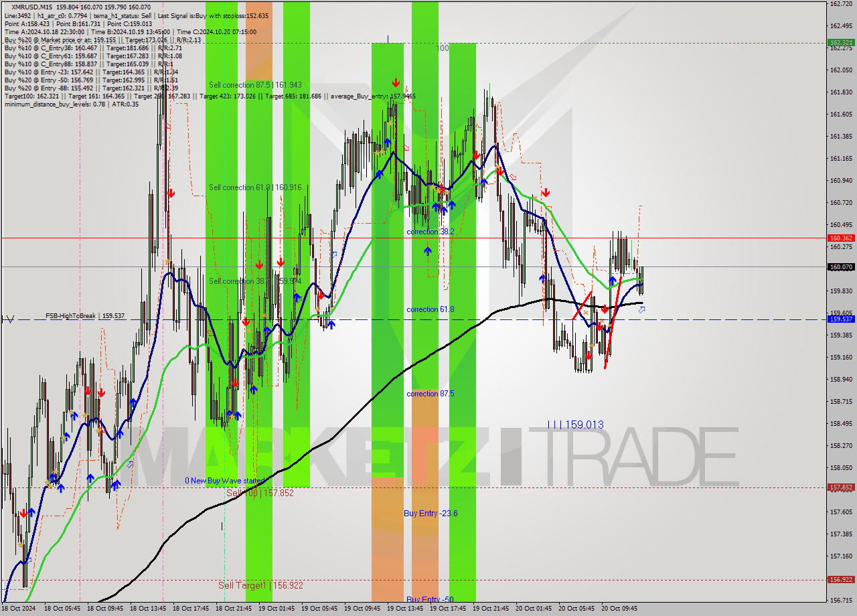The height and width of the screenshot is (616, 857).
Task: Select the blue 'correction 61.8' label
Action: 431,309
